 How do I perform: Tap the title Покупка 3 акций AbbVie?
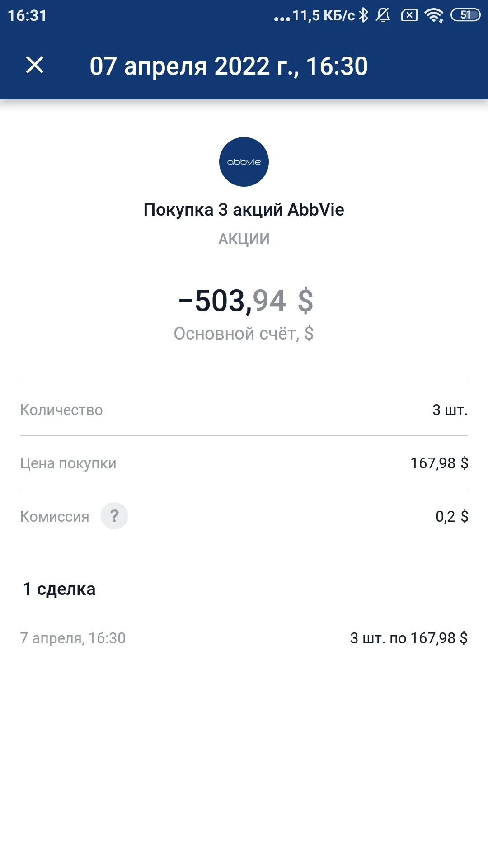click(x=244, y=210)
